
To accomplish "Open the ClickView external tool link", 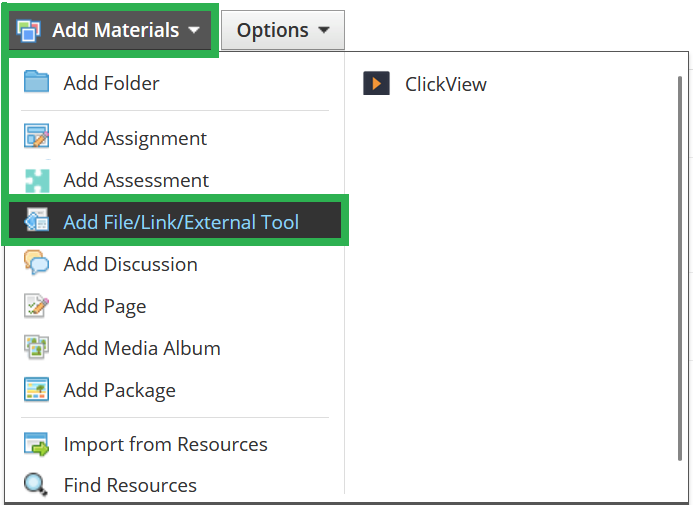I will coord(446,84).
